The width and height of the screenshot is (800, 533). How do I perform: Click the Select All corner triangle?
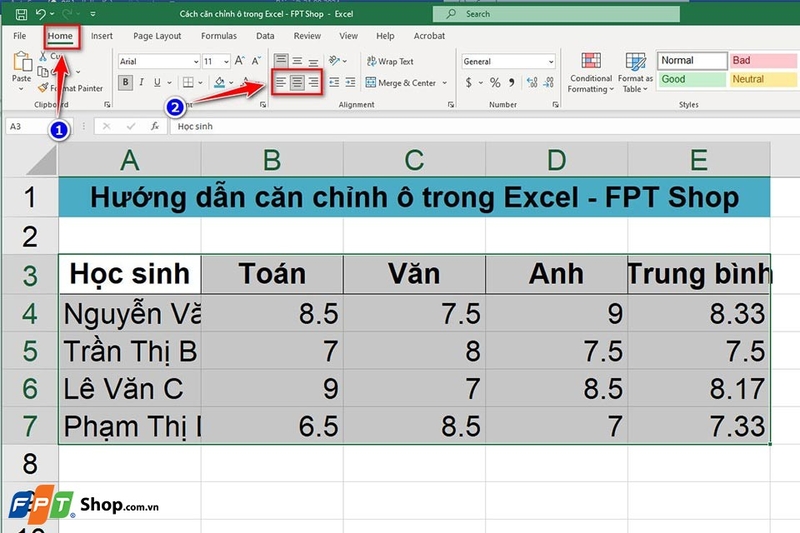pyautogui.click(x=42, y=161)
